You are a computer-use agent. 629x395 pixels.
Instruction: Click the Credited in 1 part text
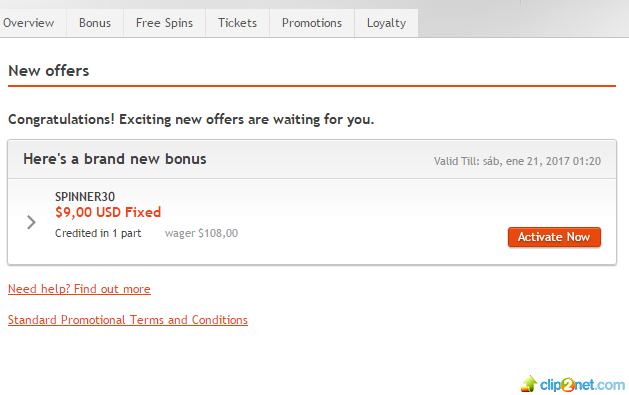click(98, 233)
